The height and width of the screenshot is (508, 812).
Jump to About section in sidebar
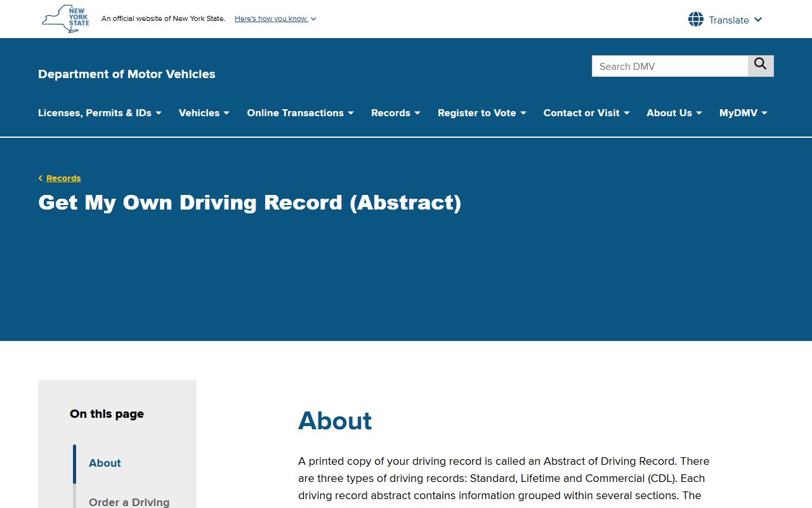click(105, 463)
